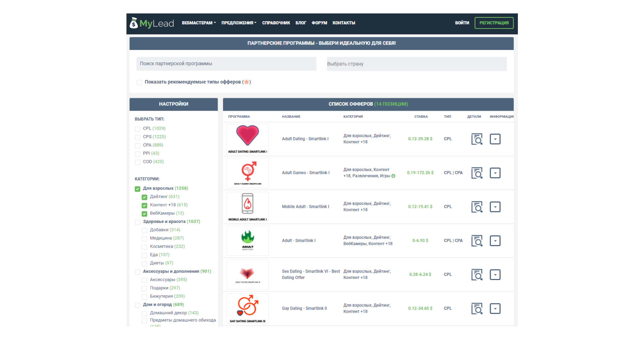Uncheck the Дейтинг category checkbox

click(x=145, y=197)
